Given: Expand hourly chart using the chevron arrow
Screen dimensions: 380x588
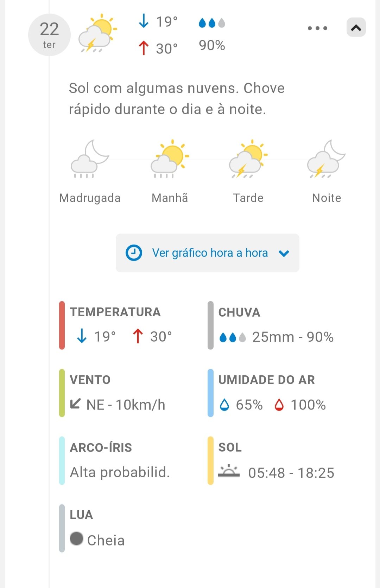Looking at the screenshot, I should [284, 253].
